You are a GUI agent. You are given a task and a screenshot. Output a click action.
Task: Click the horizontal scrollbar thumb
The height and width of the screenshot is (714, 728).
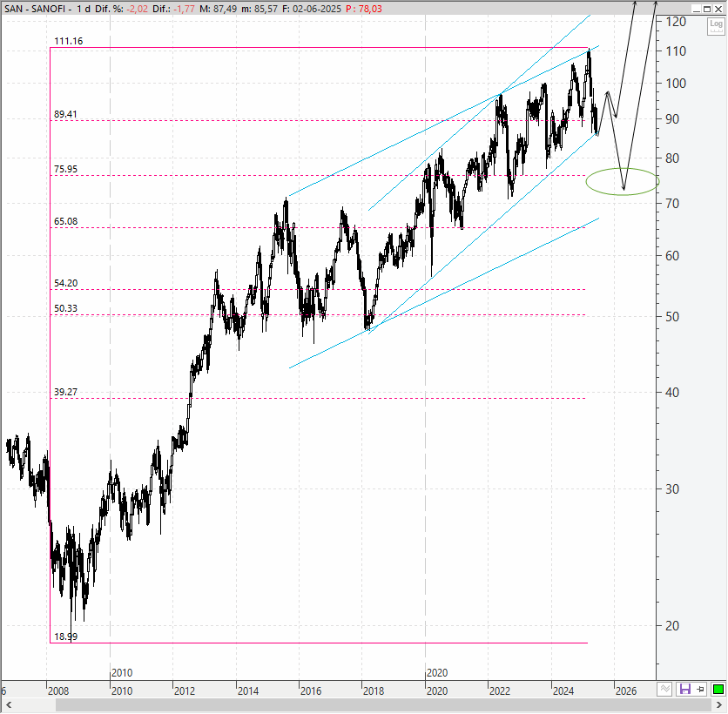(382, 705)
